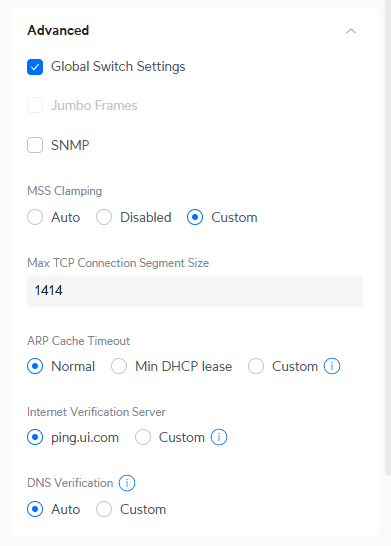Click the Max TCP Connection Segment Size field

195,291
